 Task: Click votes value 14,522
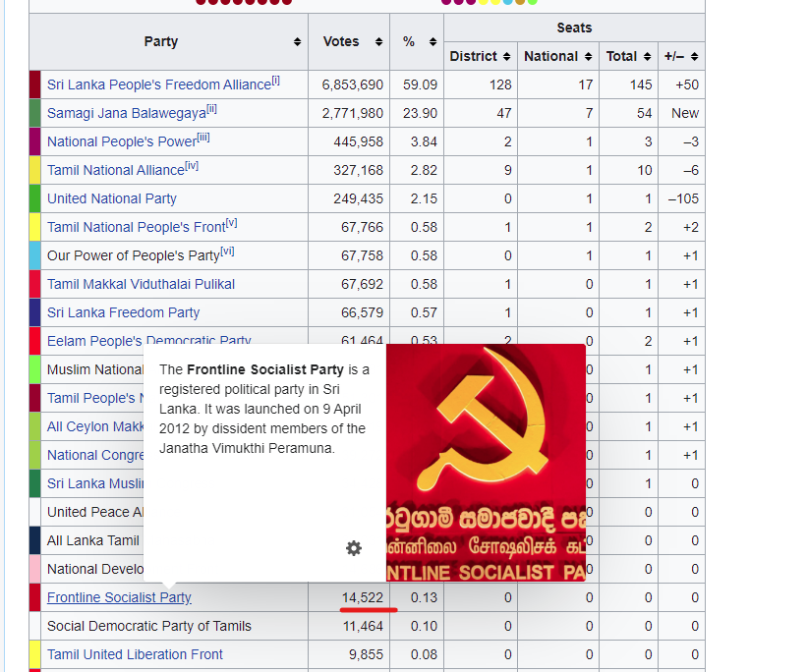click(x=363, y=597)
